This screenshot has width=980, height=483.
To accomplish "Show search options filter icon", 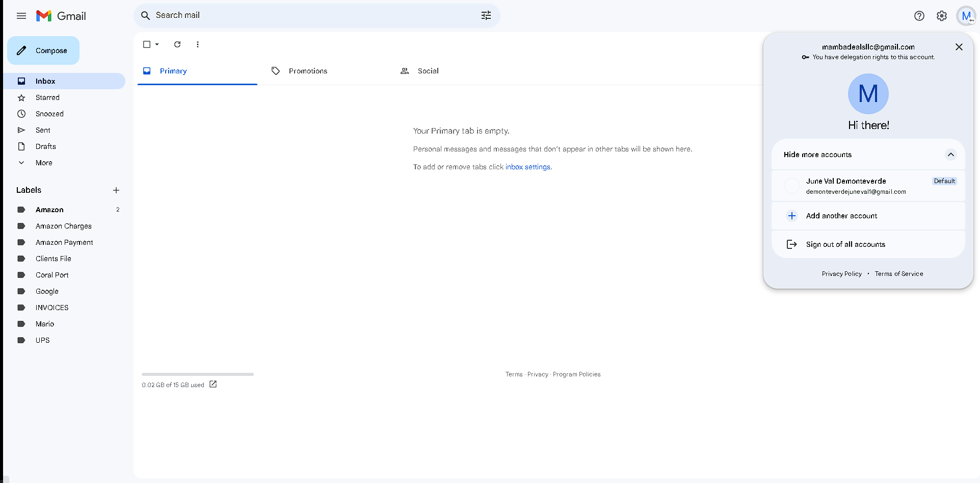I will pos(486,15).
